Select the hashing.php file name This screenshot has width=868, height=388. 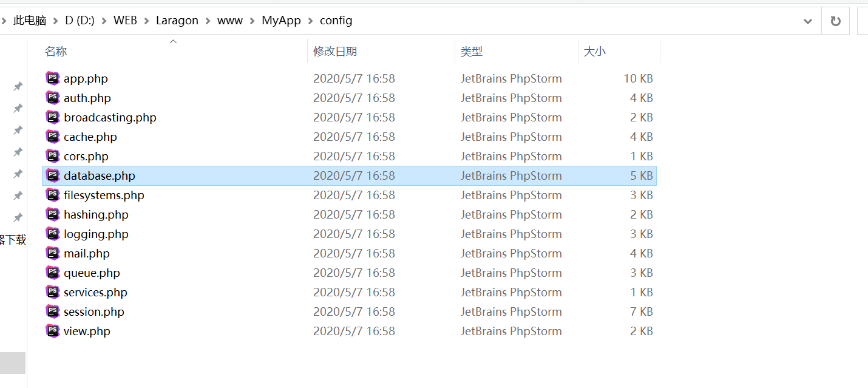click(x=96, y=214)
